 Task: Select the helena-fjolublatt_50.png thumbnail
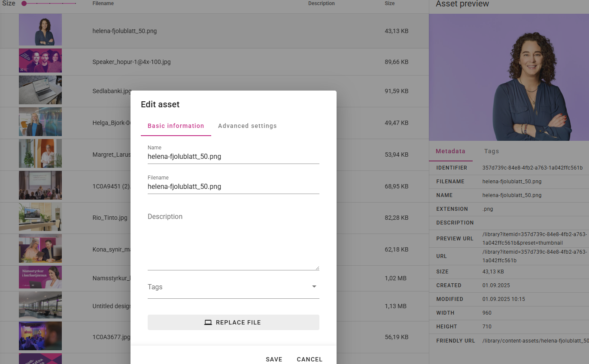point(40,30)
